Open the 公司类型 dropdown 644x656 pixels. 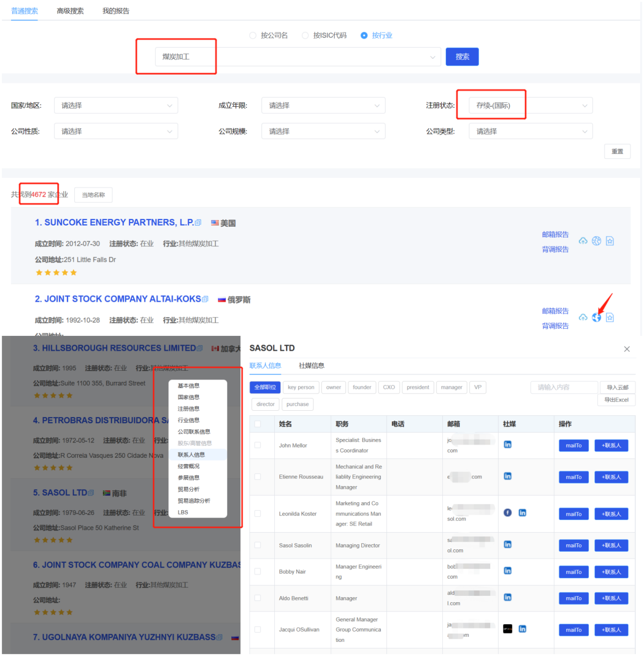(x=531, y=131)
